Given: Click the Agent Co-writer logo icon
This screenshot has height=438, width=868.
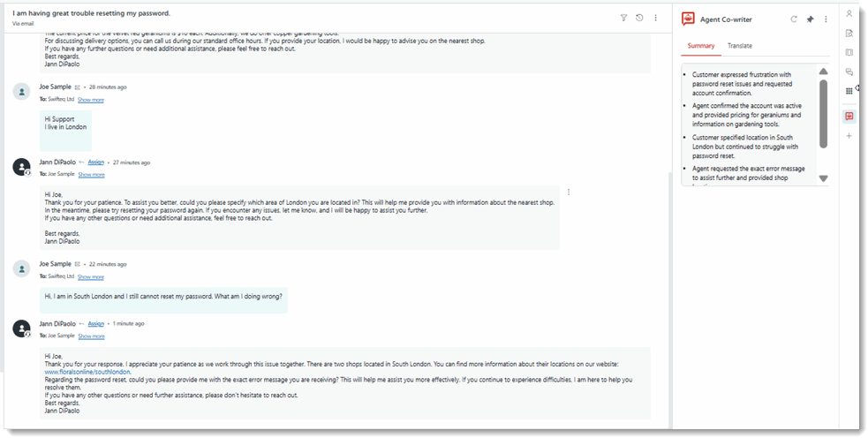Looking at the screenshot, I should coord(688,19).
